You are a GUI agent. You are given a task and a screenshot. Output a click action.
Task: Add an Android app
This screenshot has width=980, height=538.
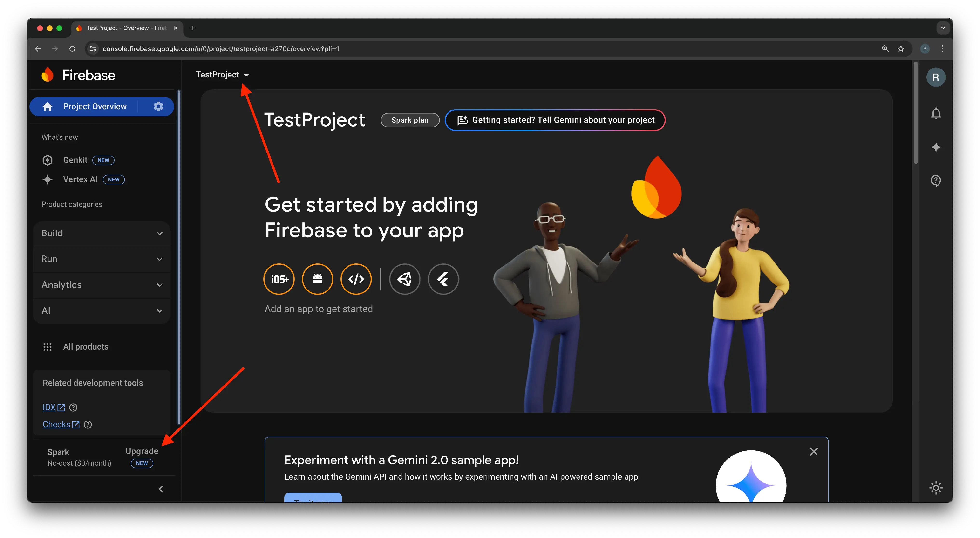[318, 279]
